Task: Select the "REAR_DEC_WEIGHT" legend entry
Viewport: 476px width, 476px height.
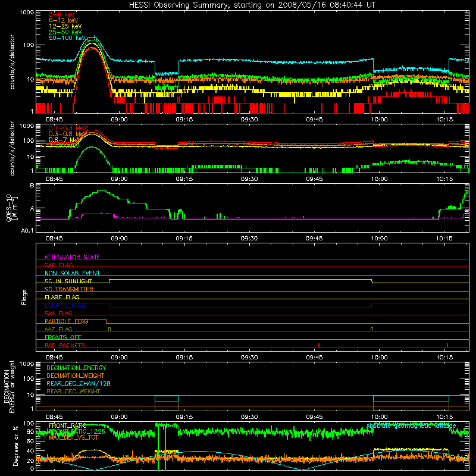Action: tap(73, 392)
